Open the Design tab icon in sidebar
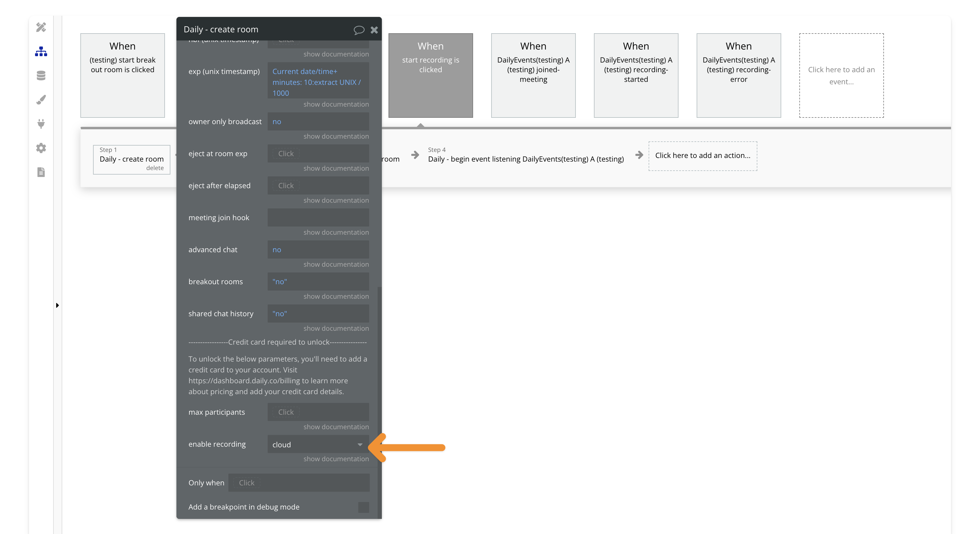The height and width of the screenshot is (534, 980). [41, 27]
